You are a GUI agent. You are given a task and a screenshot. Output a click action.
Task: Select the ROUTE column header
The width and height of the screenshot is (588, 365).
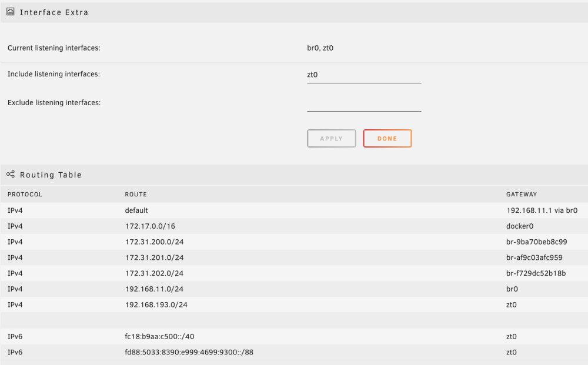click(x=136, y=195)
